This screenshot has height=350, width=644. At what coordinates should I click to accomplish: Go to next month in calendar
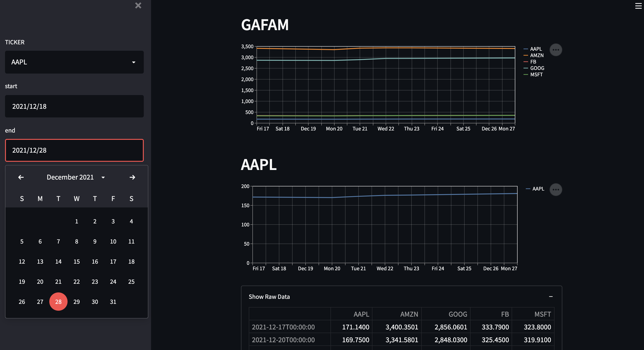click(x=132, y=177)
